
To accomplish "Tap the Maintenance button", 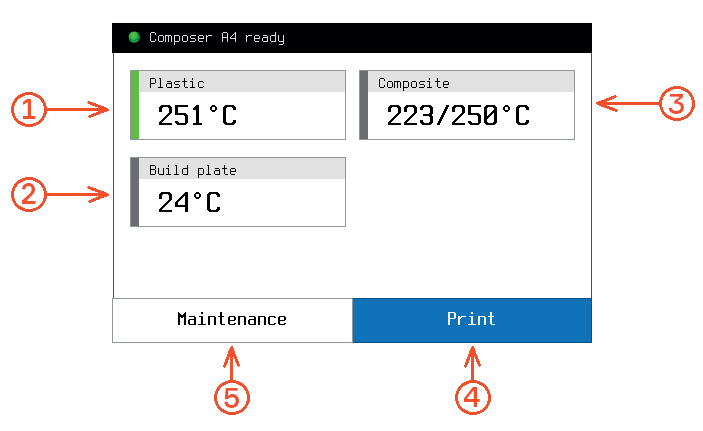I will tap(232, 320).
